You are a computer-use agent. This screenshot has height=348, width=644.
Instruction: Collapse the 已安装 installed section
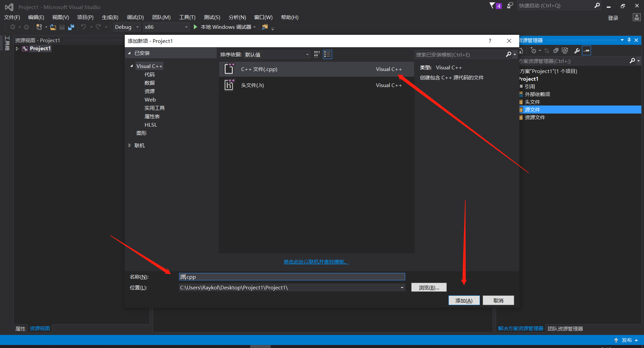(x=129, y=53)
